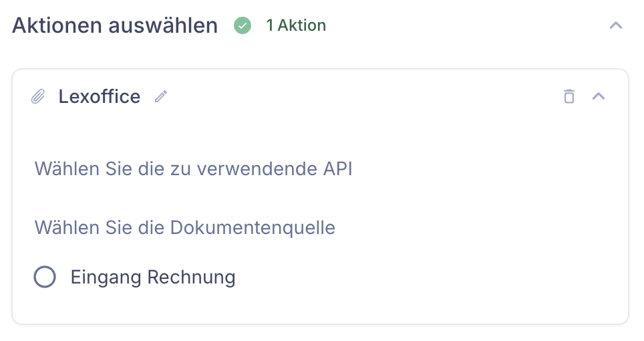The width and height of the screenshot is (644, 341).
Task: Click the word Dokumentenquelle in the prompt
Action: pyautogui.click(x=253, y=227)
